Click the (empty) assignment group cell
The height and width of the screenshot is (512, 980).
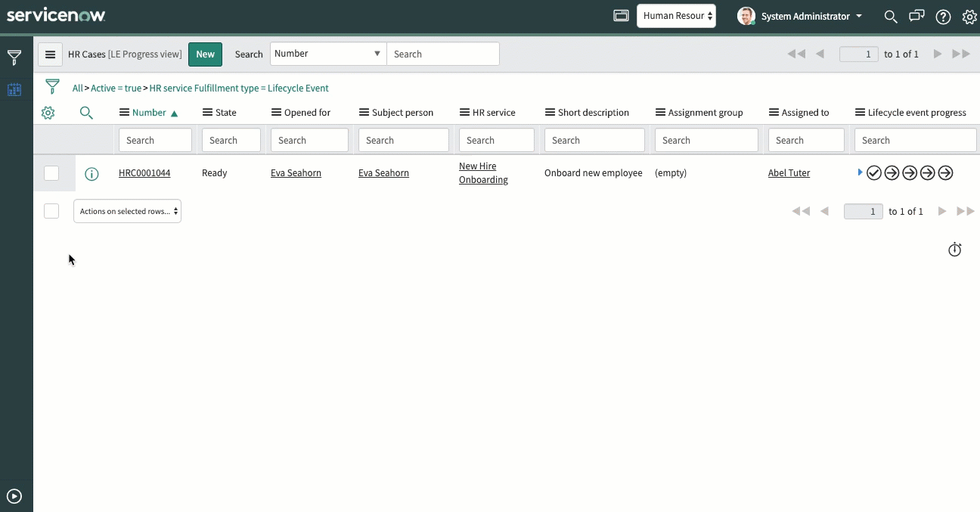point(671,173)
